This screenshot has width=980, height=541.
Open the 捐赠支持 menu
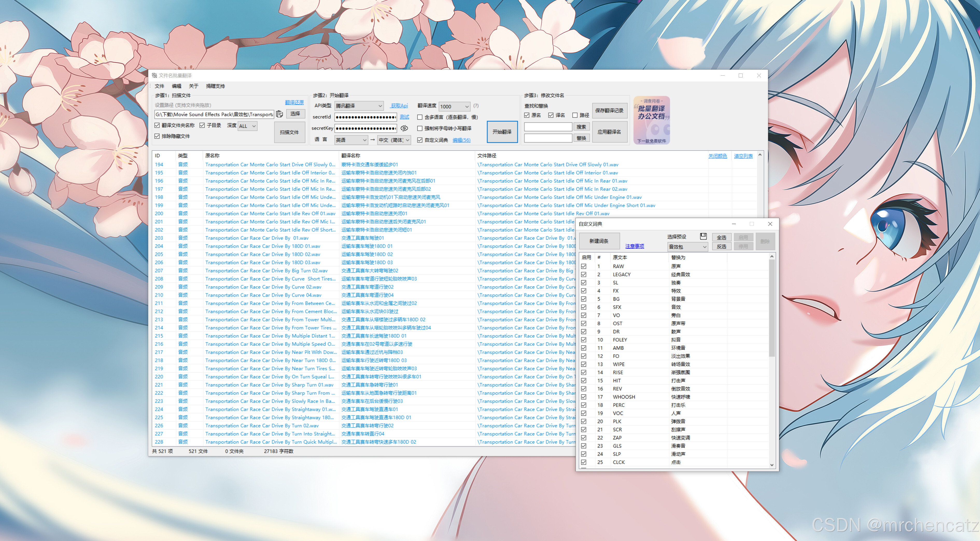pos(215,86)
